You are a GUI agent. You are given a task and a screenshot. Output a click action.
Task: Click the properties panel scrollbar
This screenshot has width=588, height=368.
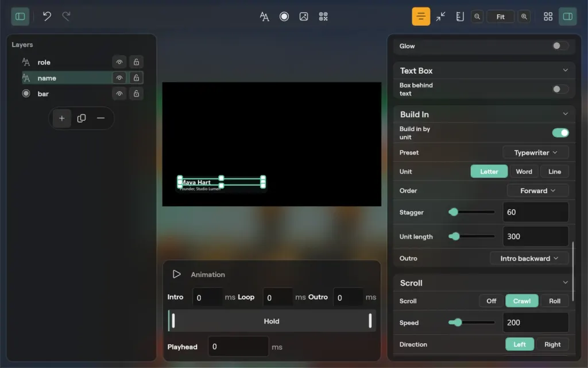pos(572,271)
